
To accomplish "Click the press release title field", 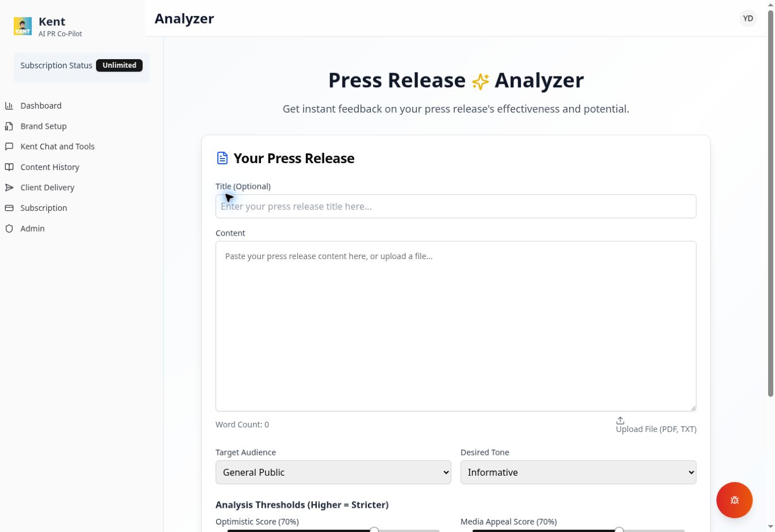I will [456, 206].
